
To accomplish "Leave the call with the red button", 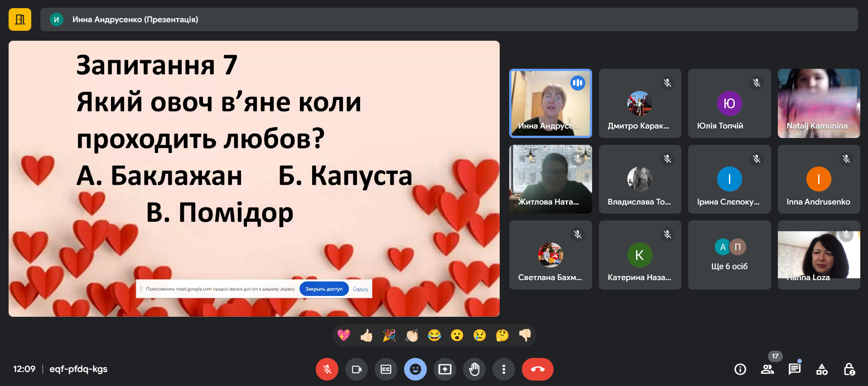I will pos(537,369).
